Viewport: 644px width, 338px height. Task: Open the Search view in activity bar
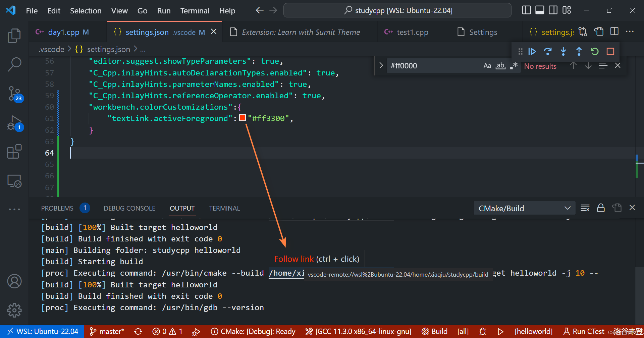14,64
